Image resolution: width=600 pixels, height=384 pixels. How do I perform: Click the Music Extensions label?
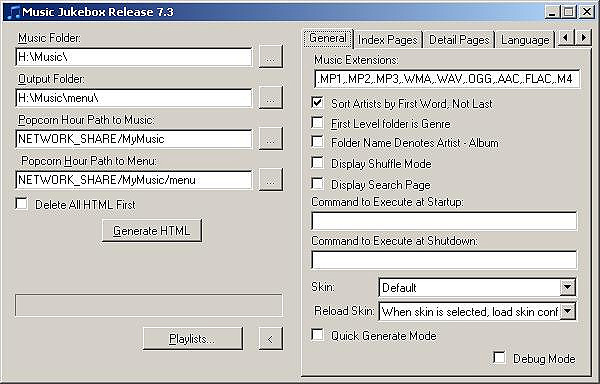pos(356,60)
